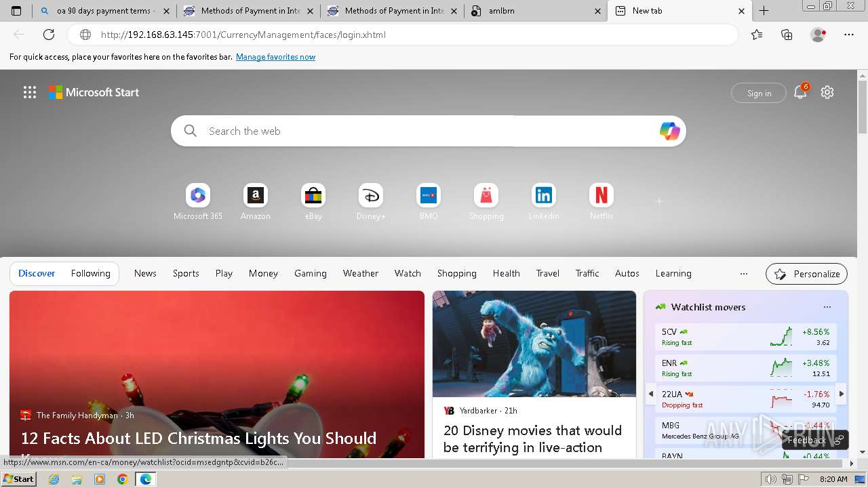Show next watchlist stocks arrow

pyautogui.click(x=842, y=394)
